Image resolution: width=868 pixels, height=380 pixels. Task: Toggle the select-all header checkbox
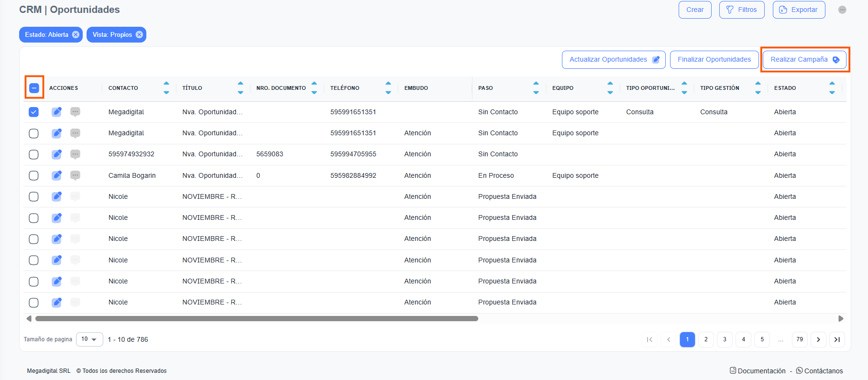tap(34, 88)
